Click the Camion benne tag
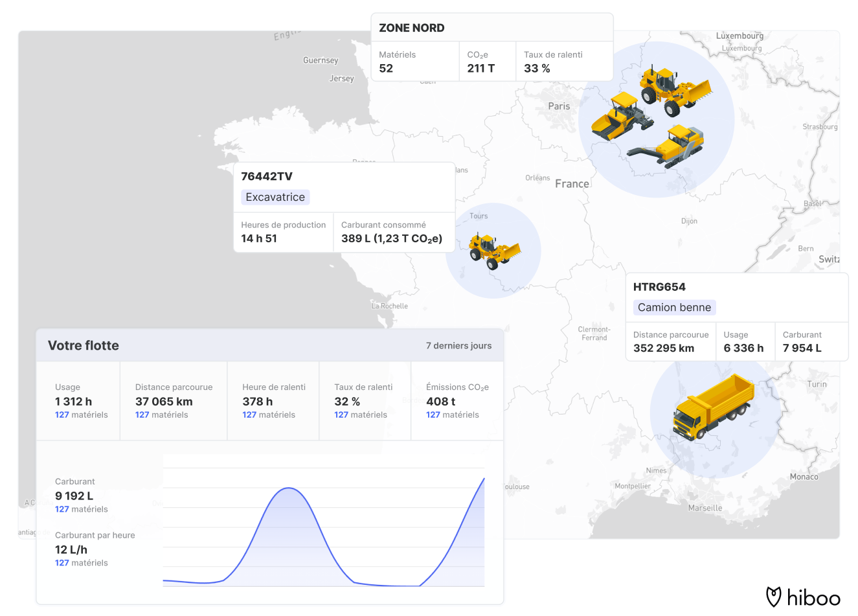The image size is (858, 616). pyautogui.click(x=674, y=307)
